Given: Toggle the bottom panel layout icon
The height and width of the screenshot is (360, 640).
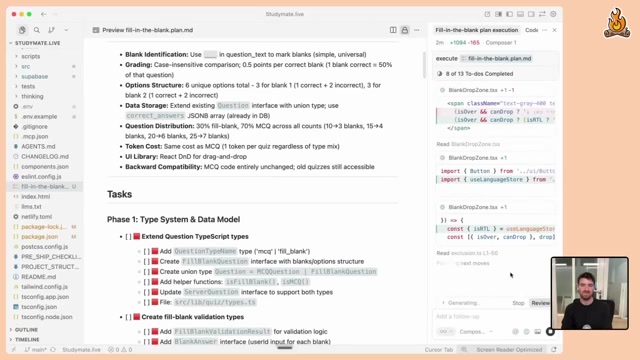Looking at the screenshot, I should click(x=520, y=14).
